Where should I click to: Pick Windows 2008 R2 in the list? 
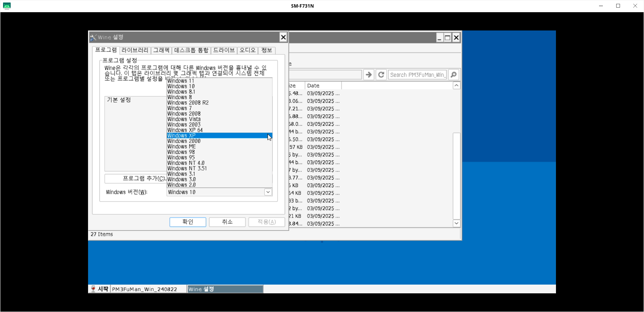(x=219, y=103)
